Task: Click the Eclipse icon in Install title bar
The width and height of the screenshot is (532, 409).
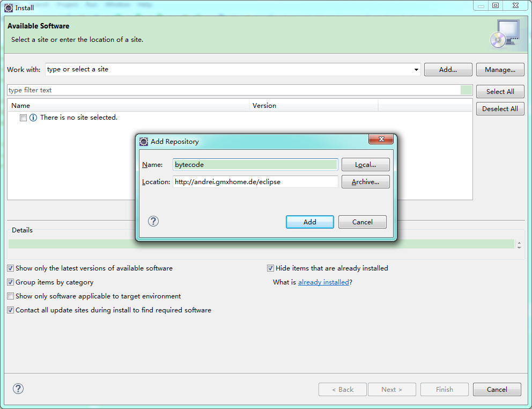Action: 9,8
